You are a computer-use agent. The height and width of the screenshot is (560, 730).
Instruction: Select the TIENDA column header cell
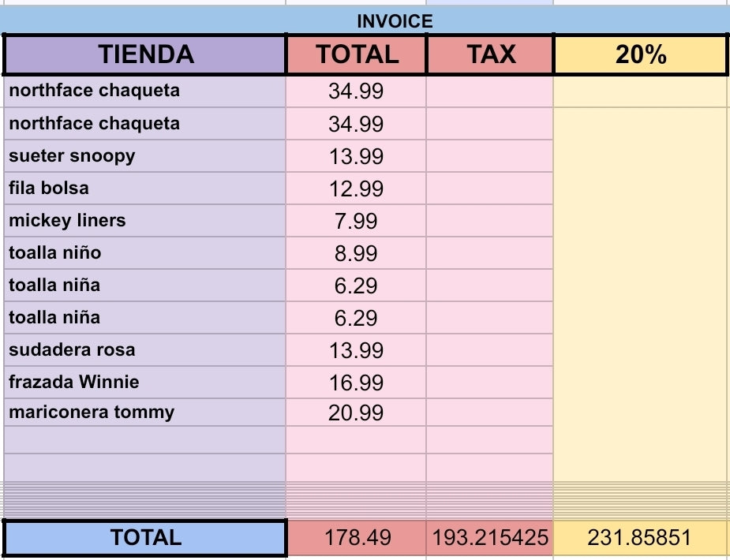[x=145, y=54]
